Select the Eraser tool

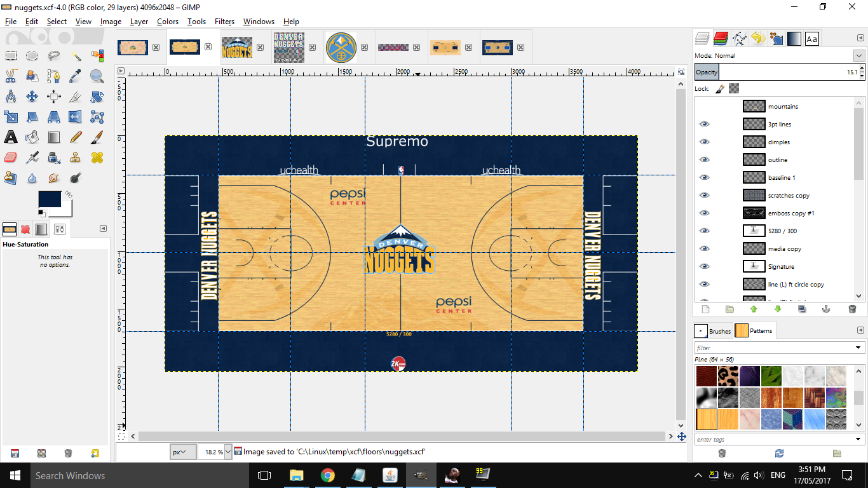(x=11, y=158)
